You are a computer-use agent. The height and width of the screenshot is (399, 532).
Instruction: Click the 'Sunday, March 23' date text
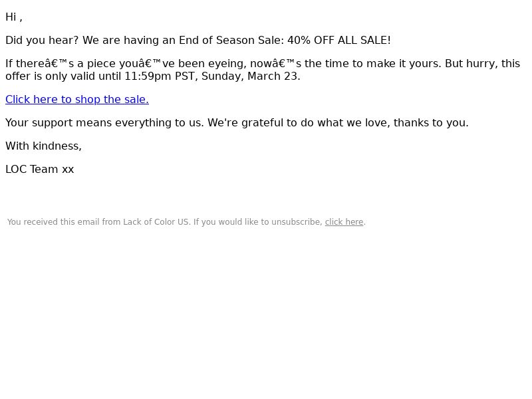[249, 76]
